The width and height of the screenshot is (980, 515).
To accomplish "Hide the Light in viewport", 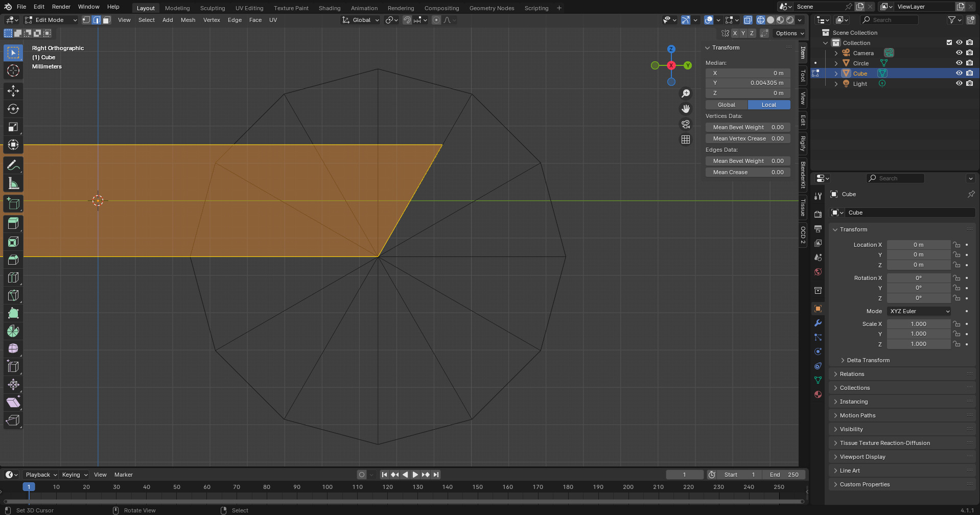I will coord(959,83).
